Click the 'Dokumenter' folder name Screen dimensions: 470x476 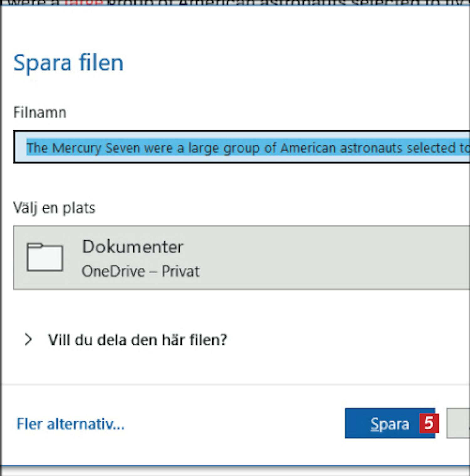pos(133,246)
